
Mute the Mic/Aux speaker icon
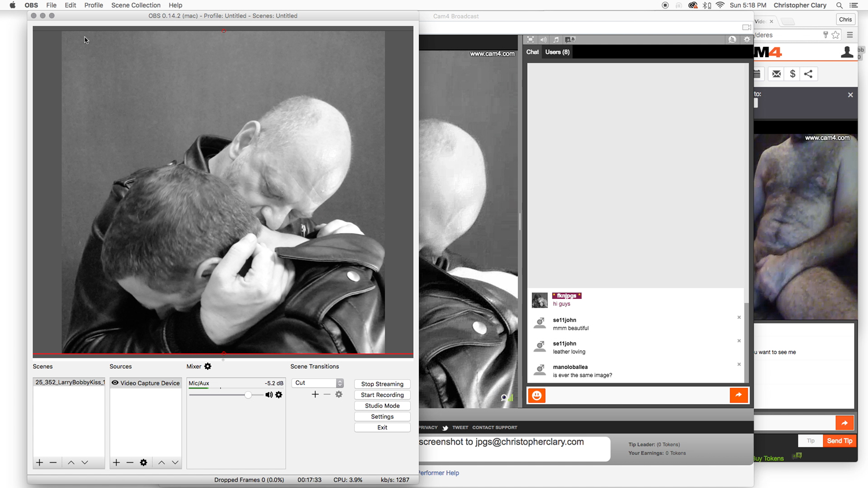tap(269, 395)
